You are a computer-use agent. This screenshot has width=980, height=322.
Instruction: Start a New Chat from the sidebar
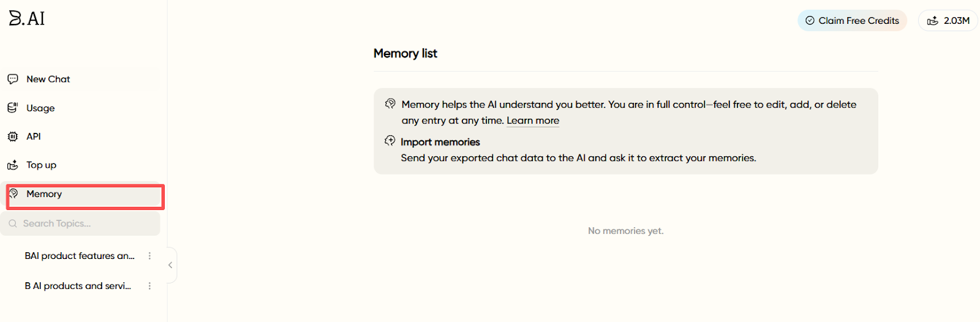48,79
